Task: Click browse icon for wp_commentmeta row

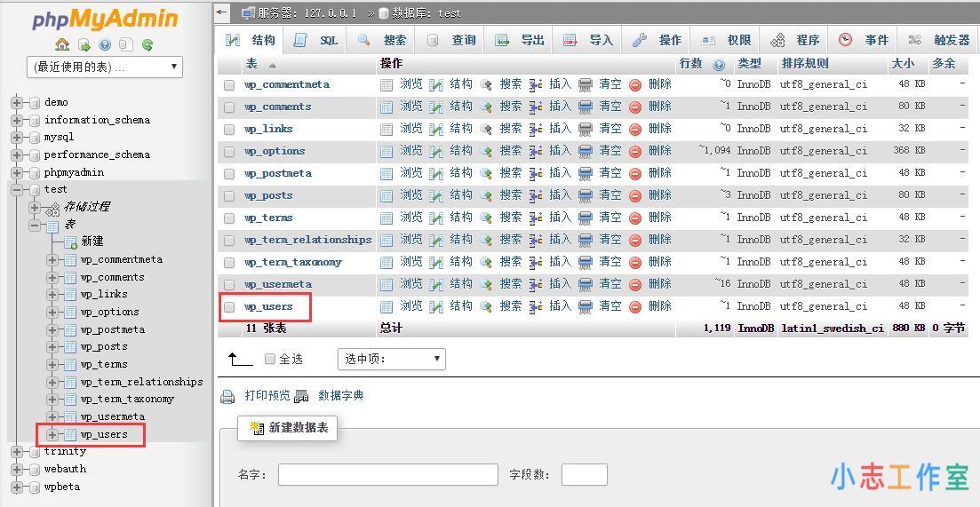Action: point(386,85)
